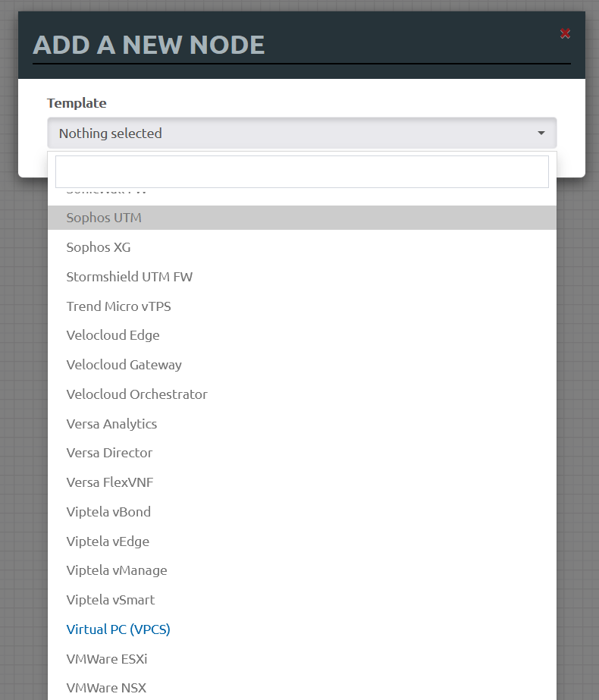Select Velocloud Gateway option
The image size is (599, 700).
point(302,365)
